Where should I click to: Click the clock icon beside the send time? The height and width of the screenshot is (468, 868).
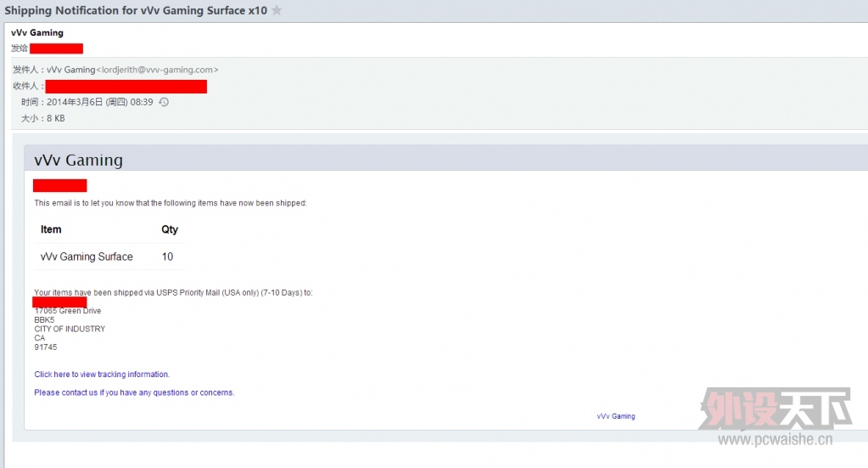164,102
